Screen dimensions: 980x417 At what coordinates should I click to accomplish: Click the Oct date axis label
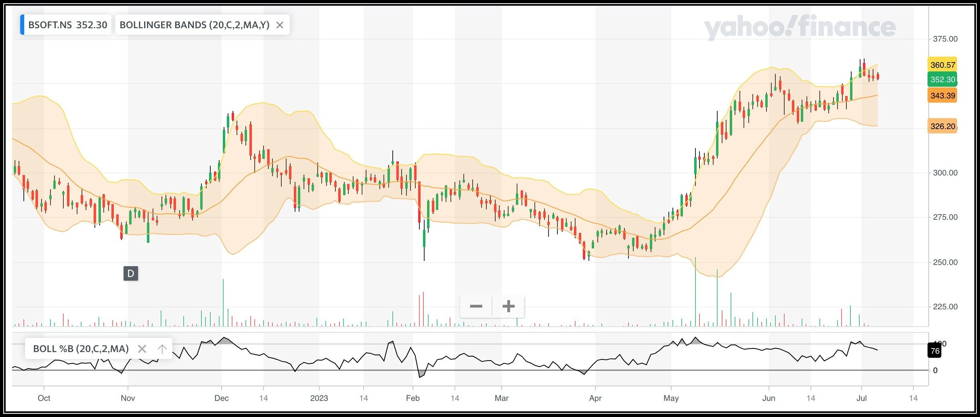(x=44, y=398)
